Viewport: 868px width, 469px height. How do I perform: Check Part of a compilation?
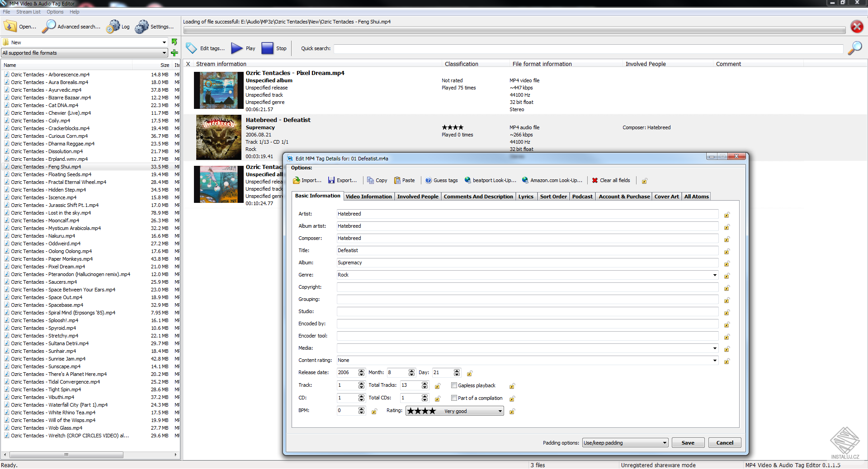click(x=454, y=398)
